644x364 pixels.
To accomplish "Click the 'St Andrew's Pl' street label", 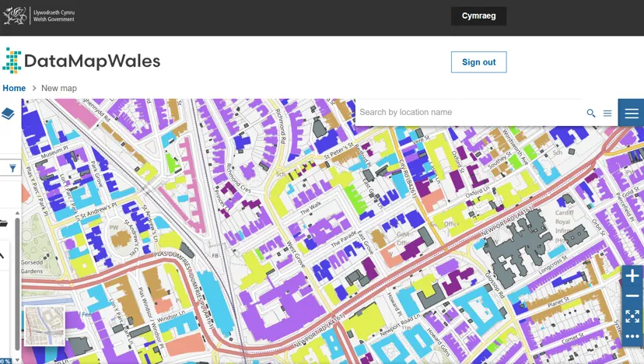I will tap(99, 210).
